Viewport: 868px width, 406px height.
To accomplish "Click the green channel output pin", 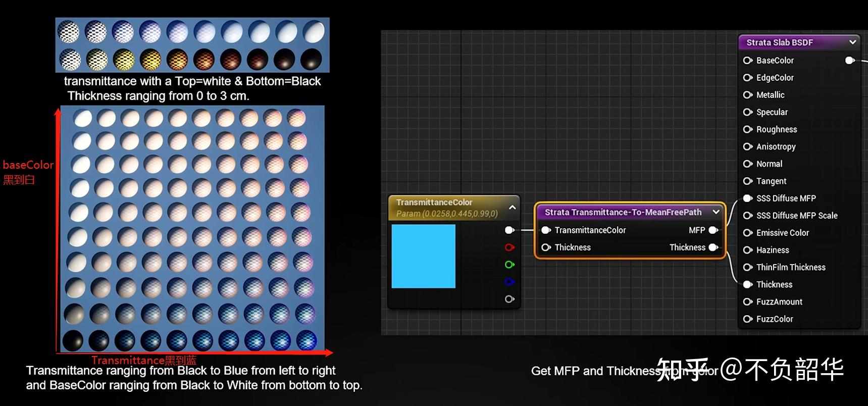I will [x=509, y=265].
